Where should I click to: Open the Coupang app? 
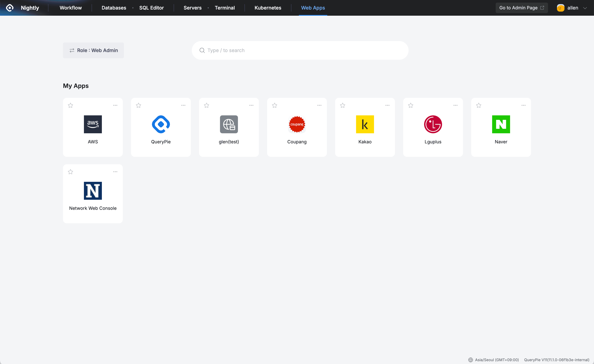297,125
